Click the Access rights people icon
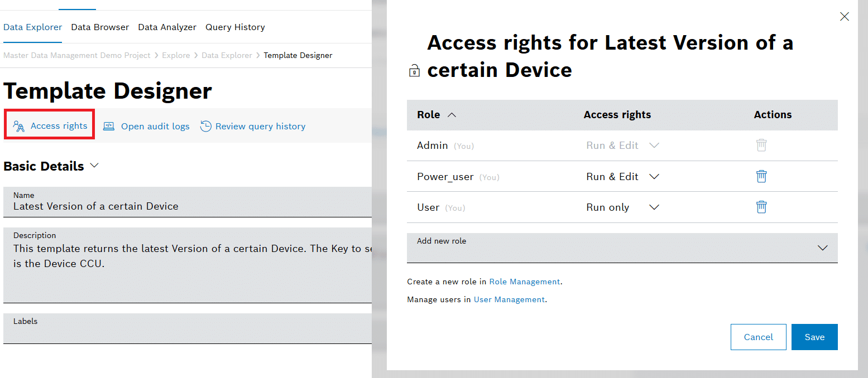 click(x=19, y=126)
